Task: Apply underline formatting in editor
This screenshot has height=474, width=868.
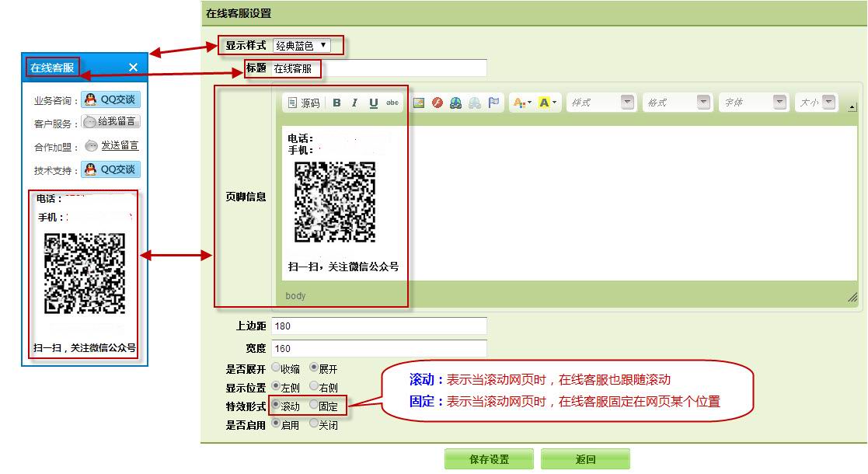Action: point(374,103)
